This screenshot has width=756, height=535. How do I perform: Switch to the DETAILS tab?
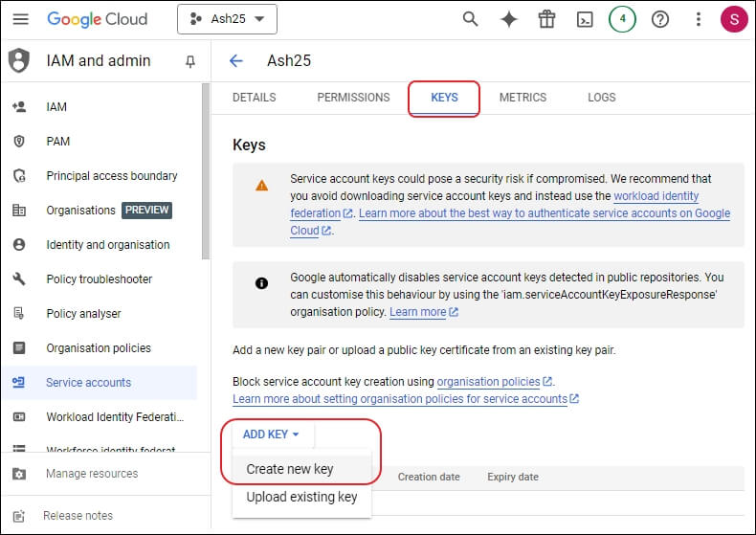point(255,98)
